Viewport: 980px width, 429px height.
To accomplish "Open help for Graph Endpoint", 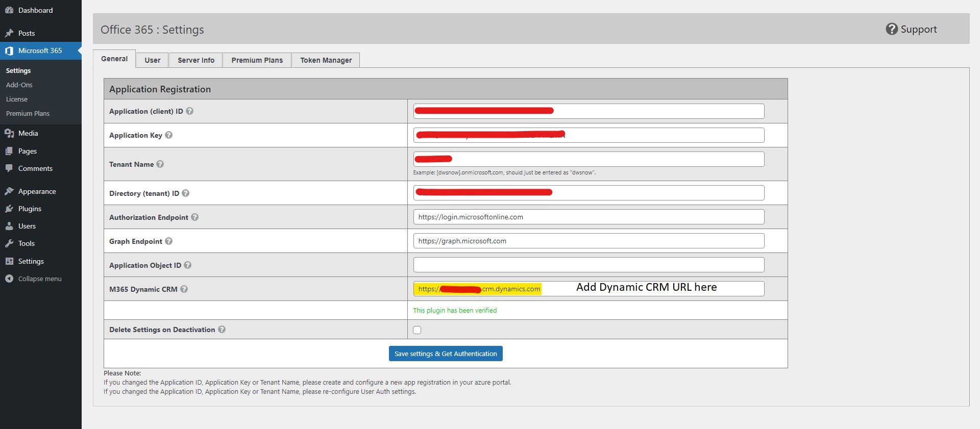I will [169, 241].
